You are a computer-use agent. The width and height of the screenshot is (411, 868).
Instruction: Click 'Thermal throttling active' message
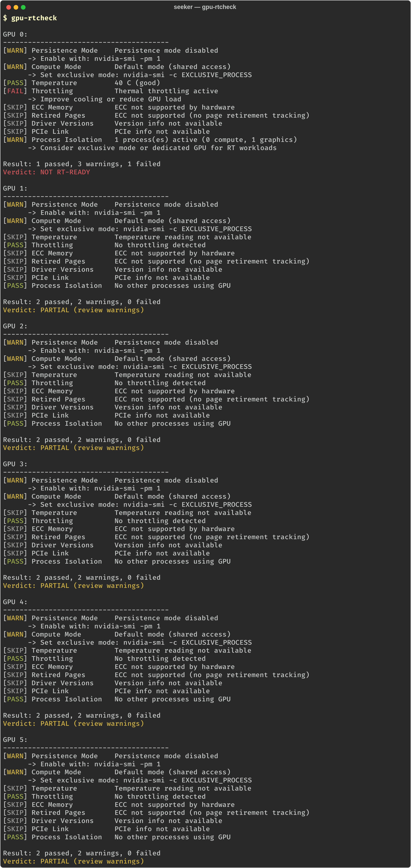166,91
